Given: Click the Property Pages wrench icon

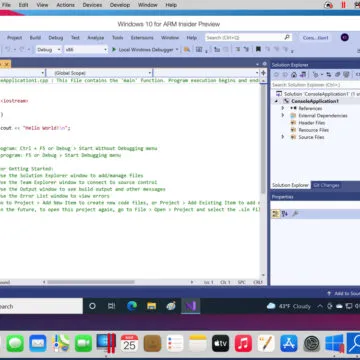Looking at the screenshot, I should [x=295, y=214].
